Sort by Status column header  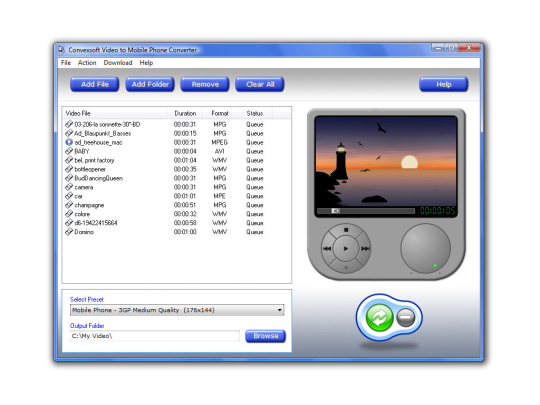tap(255, 113)
